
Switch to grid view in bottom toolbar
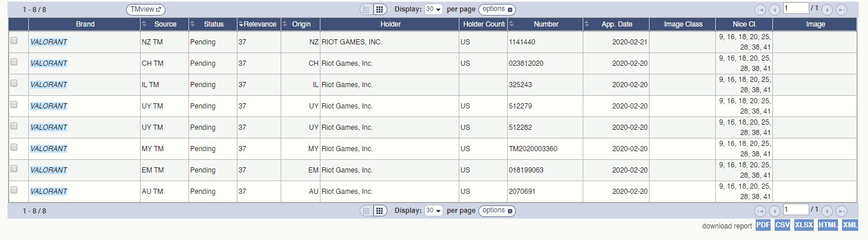380,211
